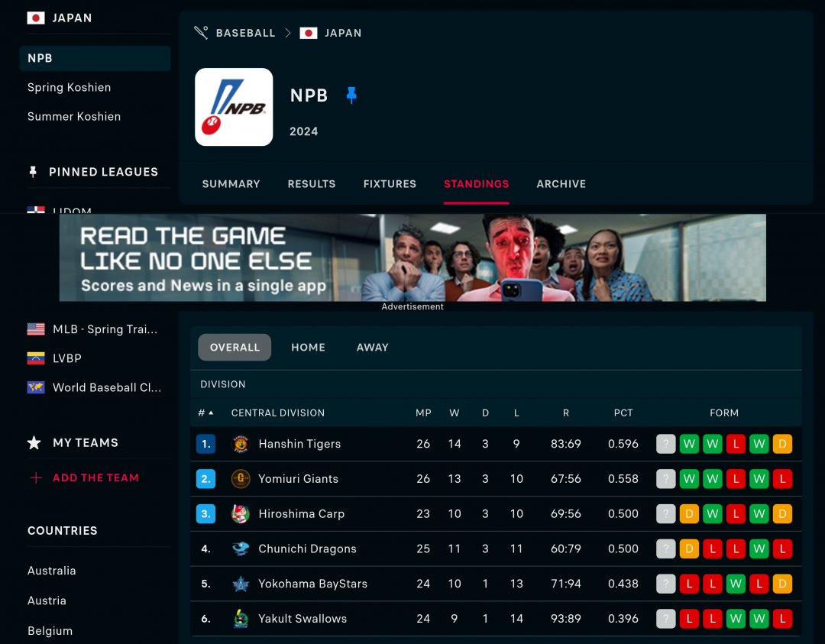Screen dimensions: 825x644
Task: Click Chunichi Dragons team logo
Action: 241,549
